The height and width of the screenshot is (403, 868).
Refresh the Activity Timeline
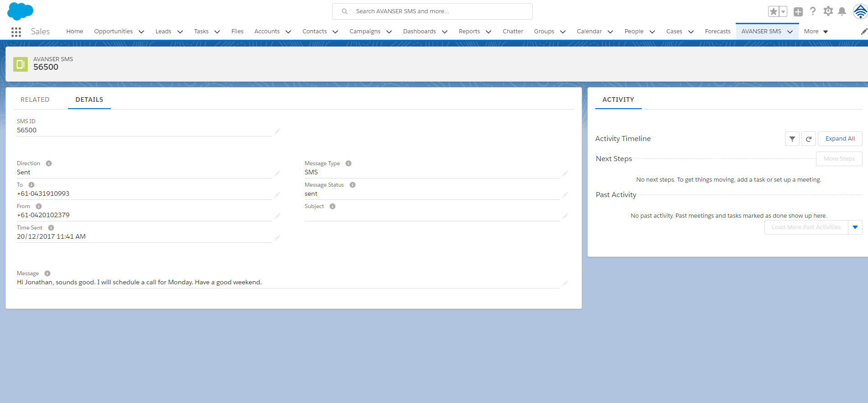click(809, 139)
